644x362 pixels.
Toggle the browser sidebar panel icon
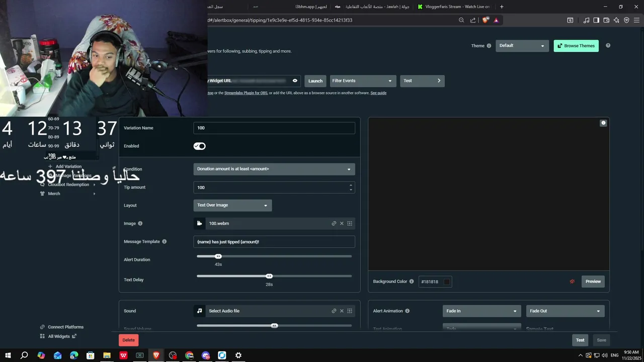click(596, 20)
